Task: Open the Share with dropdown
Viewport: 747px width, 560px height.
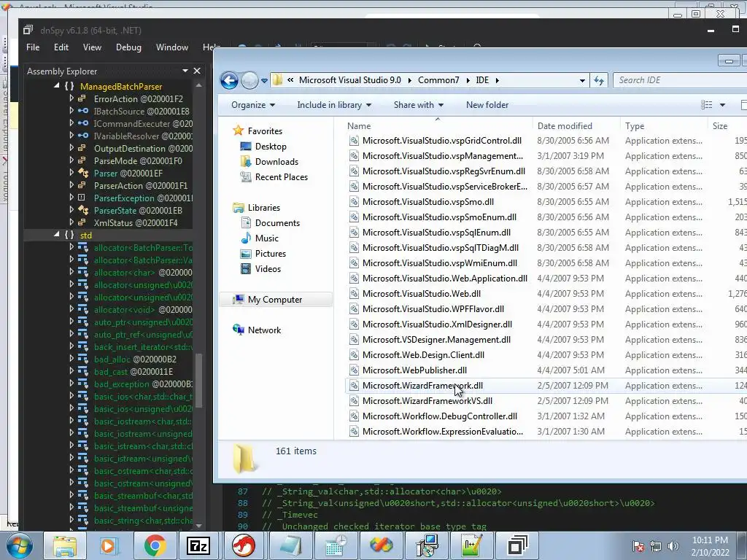Action: pos(418,105)
